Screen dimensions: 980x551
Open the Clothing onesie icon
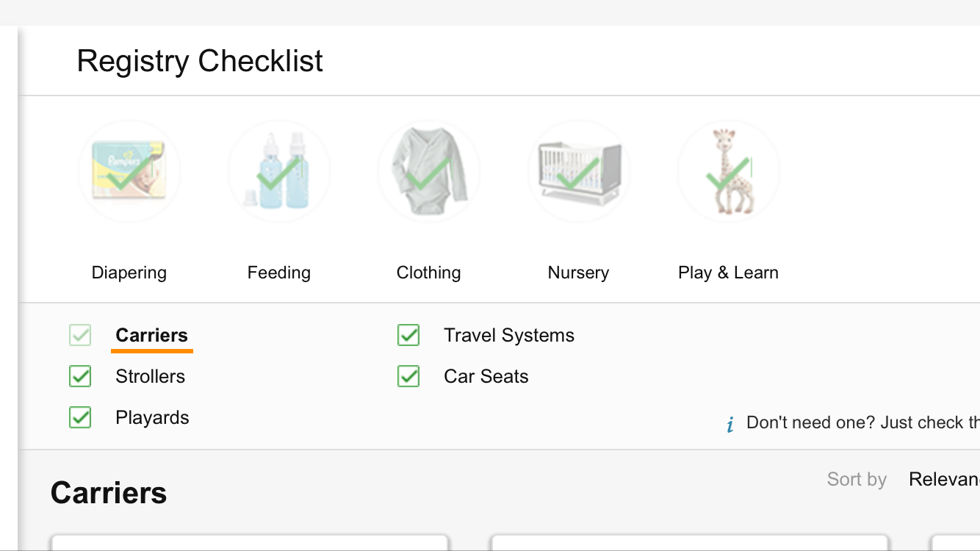pos(429,171)
